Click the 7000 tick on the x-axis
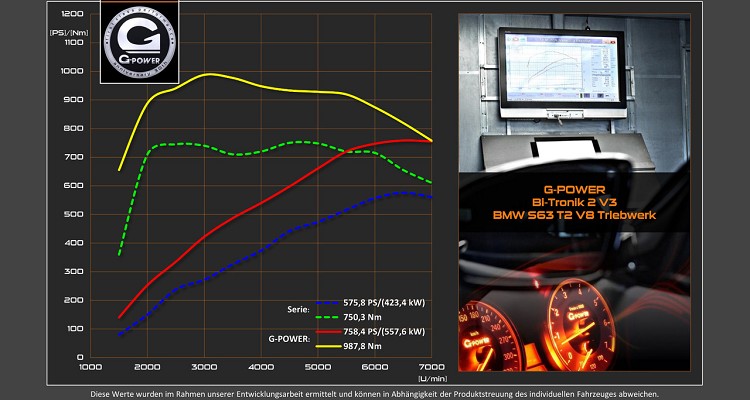 (x=432, y=368)
